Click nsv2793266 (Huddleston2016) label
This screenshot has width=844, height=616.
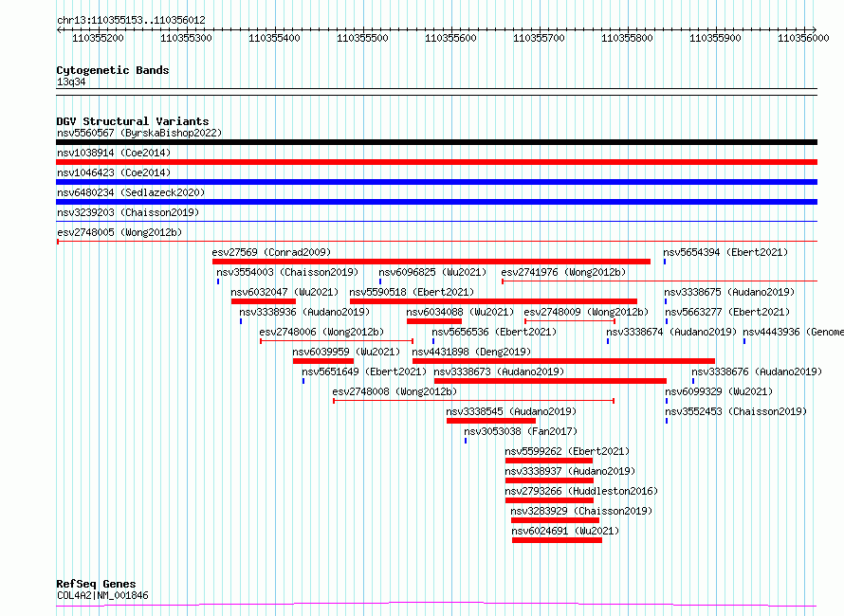[581, 491]
